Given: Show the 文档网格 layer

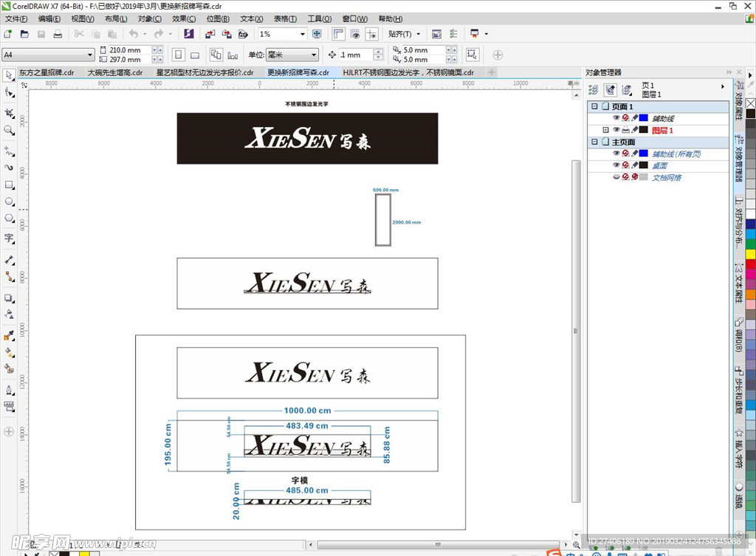Looking at the screenshot, I should tap(616, 178).
